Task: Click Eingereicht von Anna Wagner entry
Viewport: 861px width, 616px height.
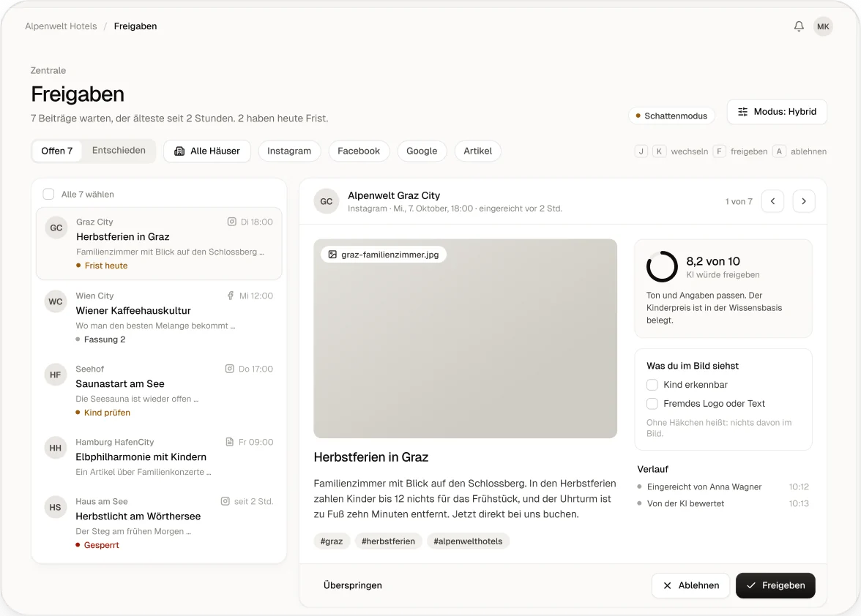Action: click(x=723, y=487)
